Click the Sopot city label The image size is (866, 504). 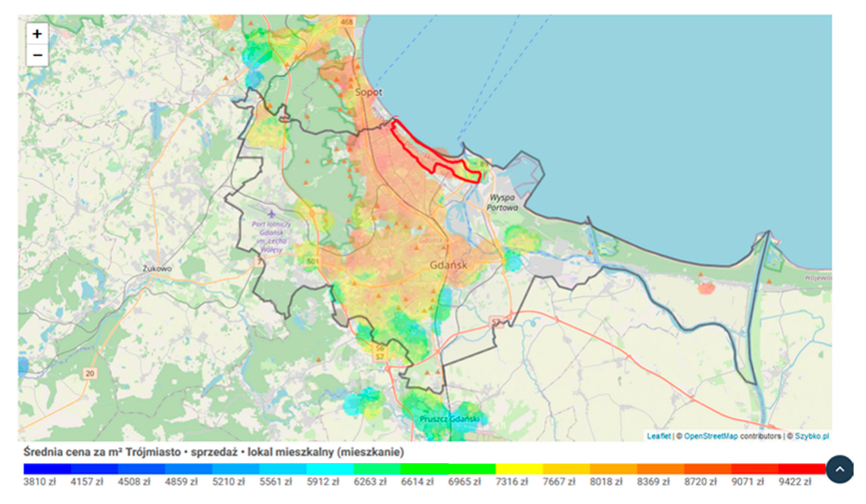369,92
